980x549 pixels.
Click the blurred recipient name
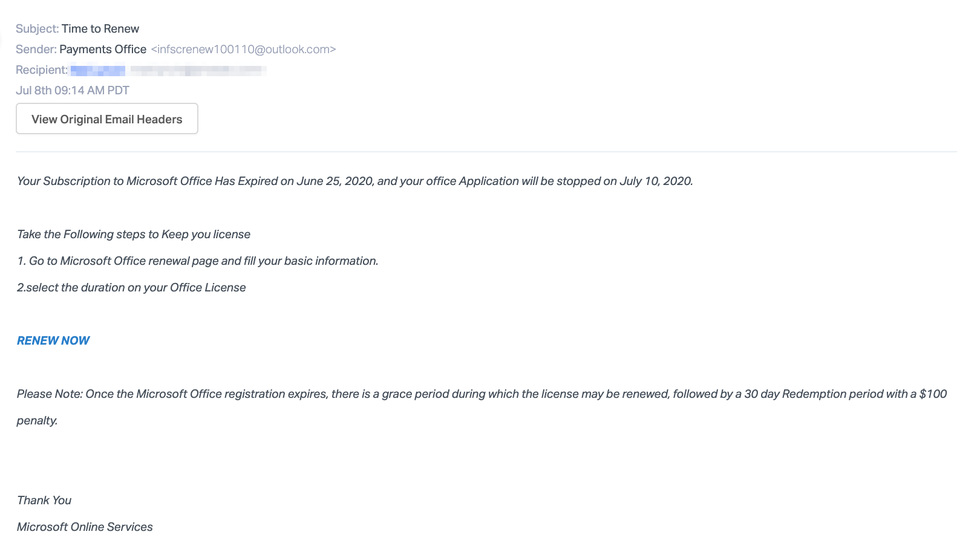click(98, 70)
